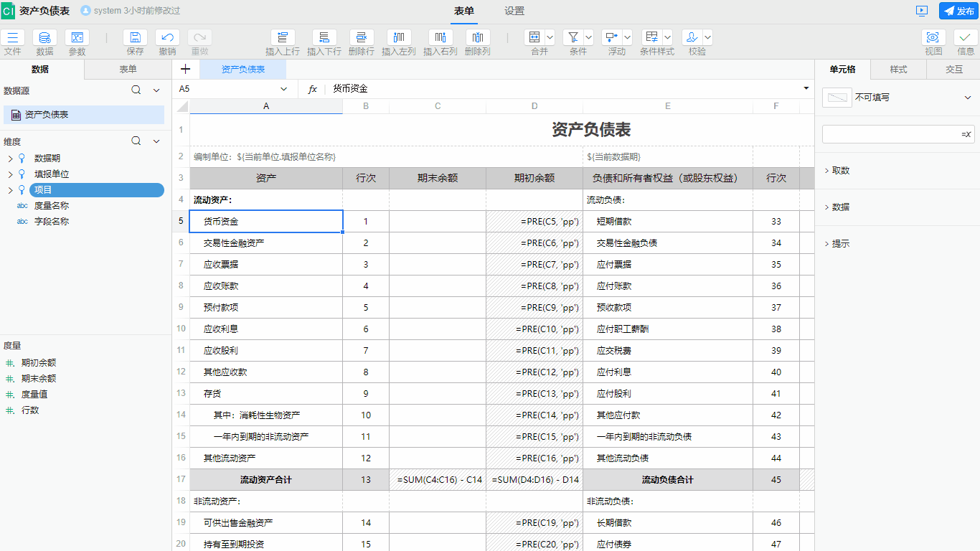Open the dropdown next to 合并 (Merge)
This screenshot has height=551, width=980.
(550, 36)
